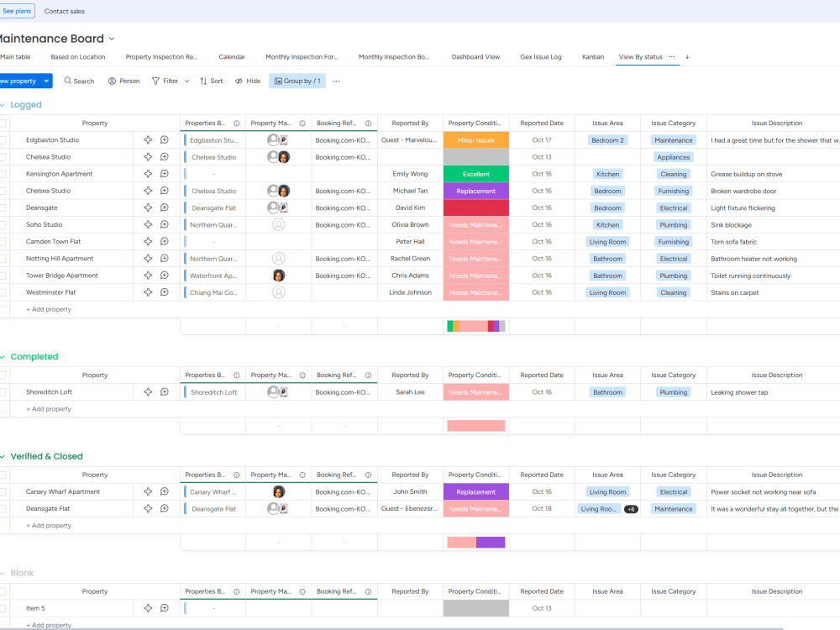Viewport: 840px width, 630px height.
Task: Click info icon on Properties B column in Verified & Closed
Action: 236,475
